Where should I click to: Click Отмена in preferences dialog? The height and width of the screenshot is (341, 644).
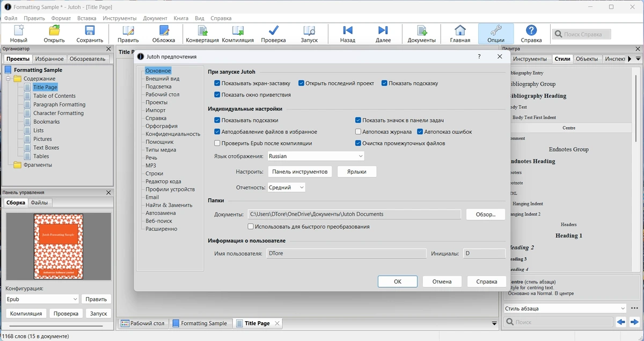point(442,281)
